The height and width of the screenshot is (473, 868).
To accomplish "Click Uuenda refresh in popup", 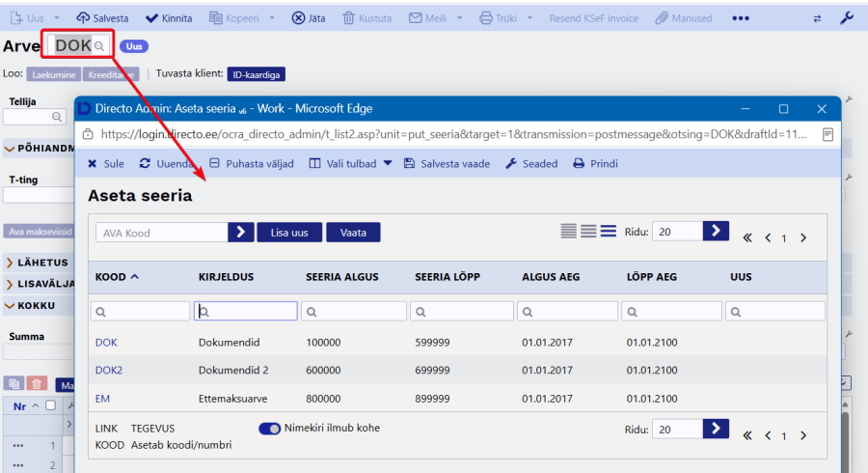I will point(166,164).
